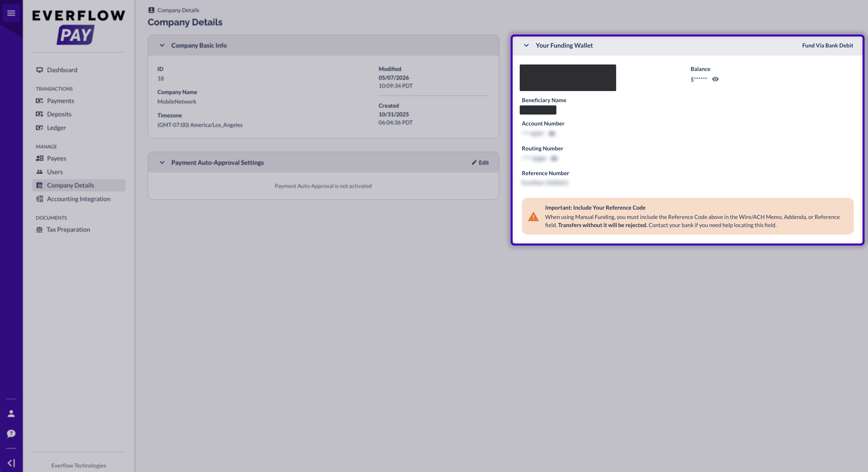Collapse the sidebar with the arrow icon
This screenshot has height=472, width=868.
[x=11, y=463]
